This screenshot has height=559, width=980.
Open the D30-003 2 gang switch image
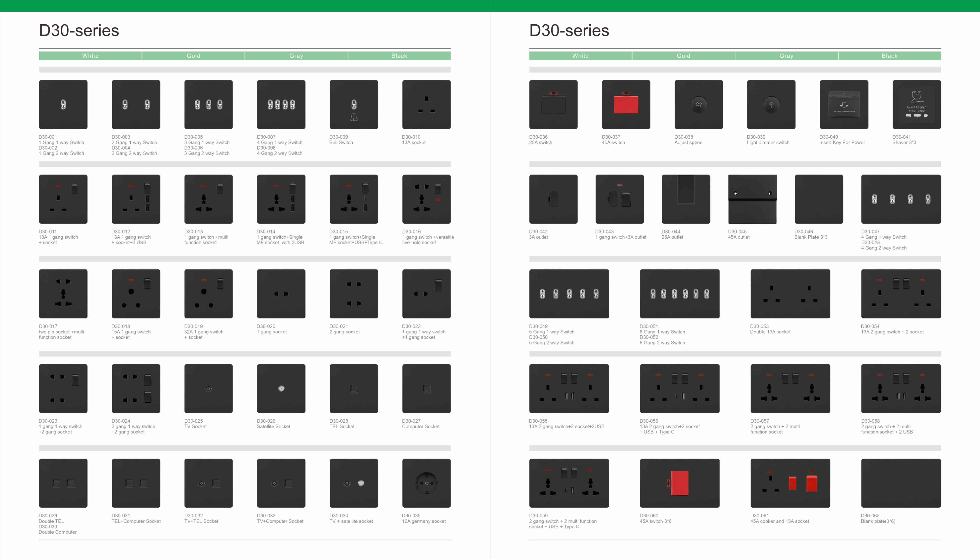(136, 104)
